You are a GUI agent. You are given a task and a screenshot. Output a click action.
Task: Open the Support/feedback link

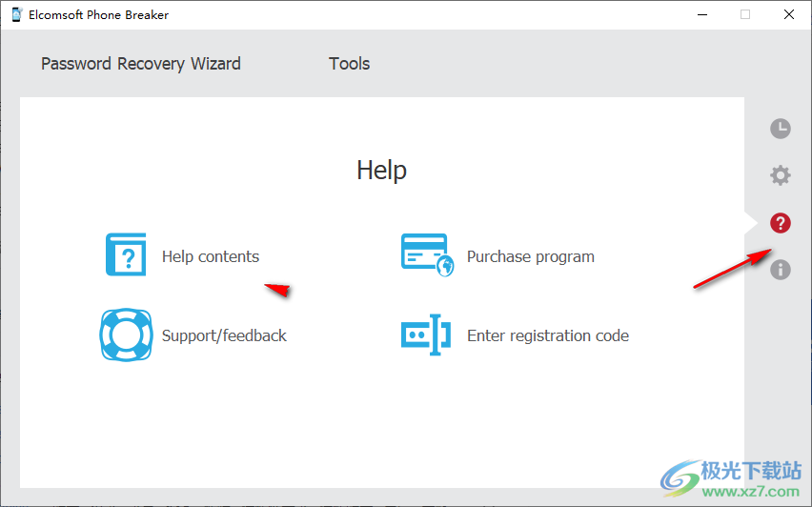pyautogui.click(x=224, y=335)
